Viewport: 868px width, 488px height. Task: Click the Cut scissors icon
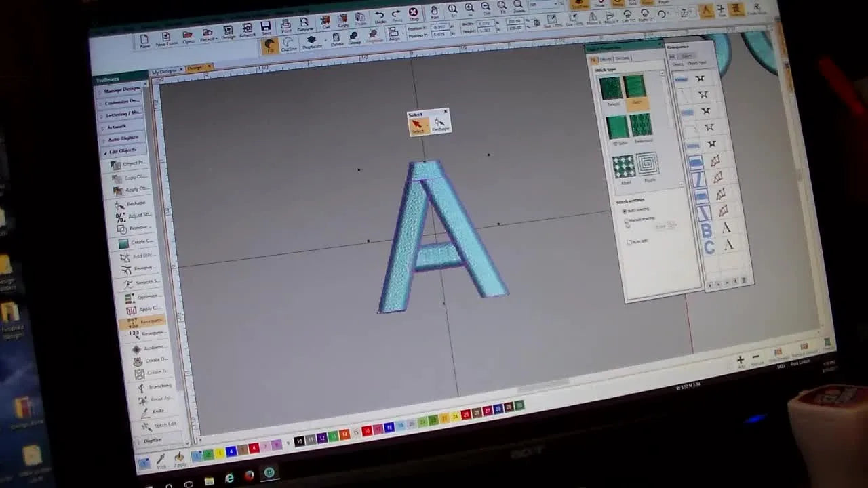(x=326, y=22)
